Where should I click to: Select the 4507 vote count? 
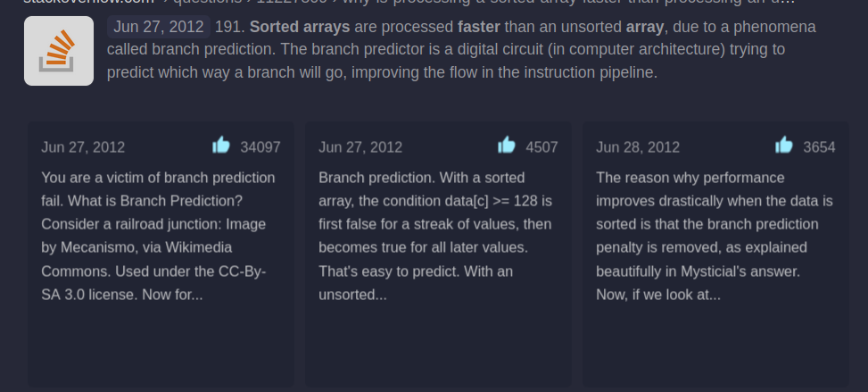tap(541, 147)
